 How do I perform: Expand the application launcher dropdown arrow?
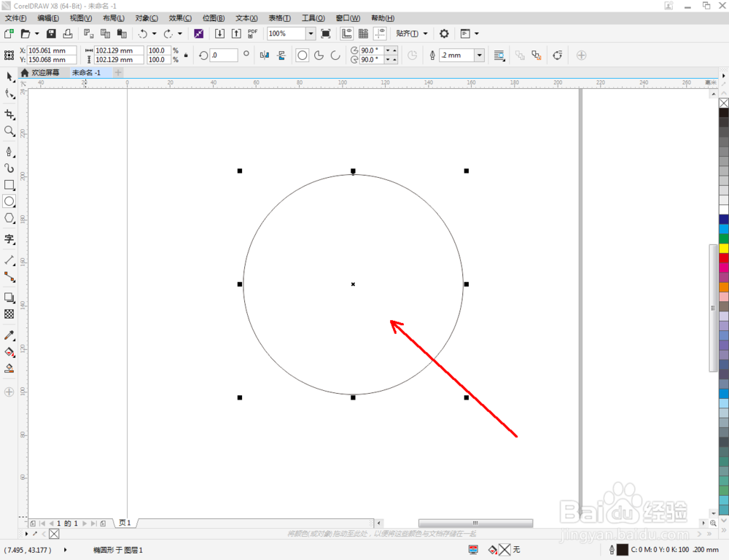(x=477, y=34)
